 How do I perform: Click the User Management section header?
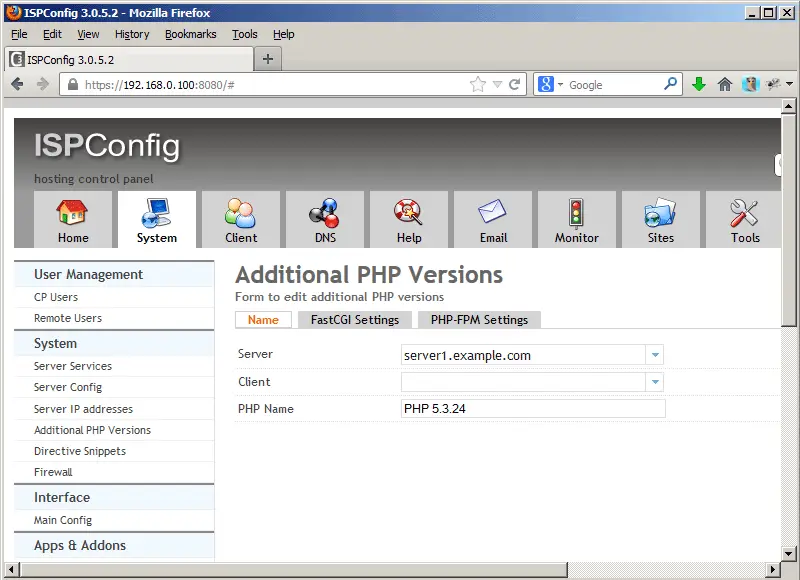[114, 274]
